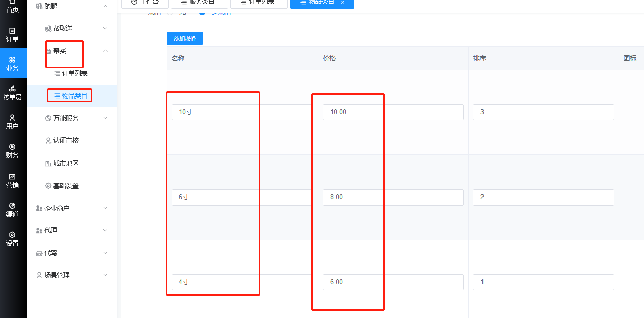644x318 pixels.
Task: Expand the 企业商户 menu group
Action: click(x=105, y=208)
